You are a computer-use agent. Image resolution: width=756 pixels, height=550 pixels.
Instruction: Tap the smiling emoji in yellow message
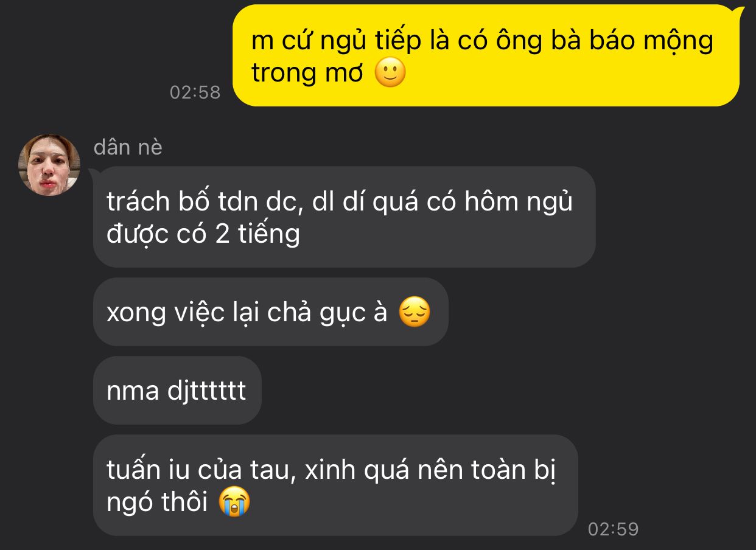tap(390, 74)
